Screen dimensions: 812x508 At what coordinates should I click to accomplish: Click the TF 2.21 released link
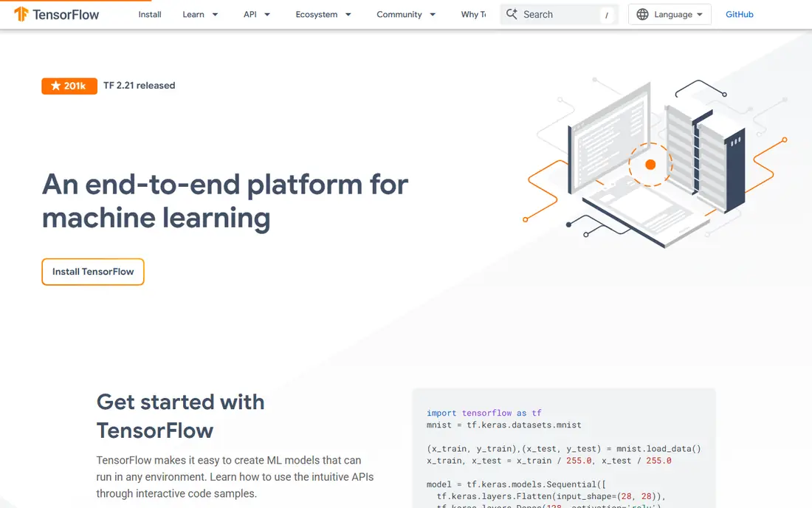[140, 86]
